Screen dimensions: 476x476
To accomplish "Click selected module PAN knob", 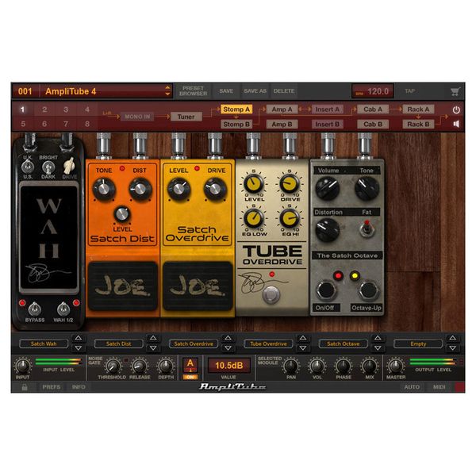I will [291, 366].
